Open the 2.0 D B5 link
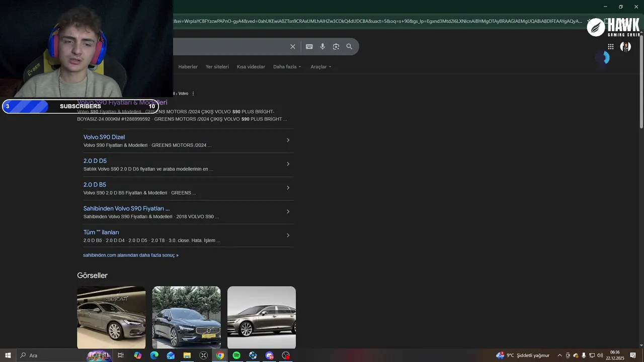 pyautogui.click(x=95, y=185)
